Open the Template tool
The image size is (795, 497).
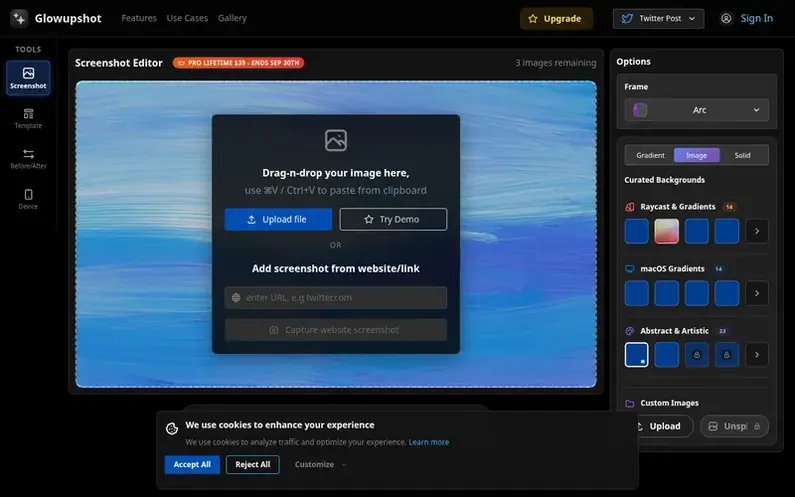click(28, 119)
